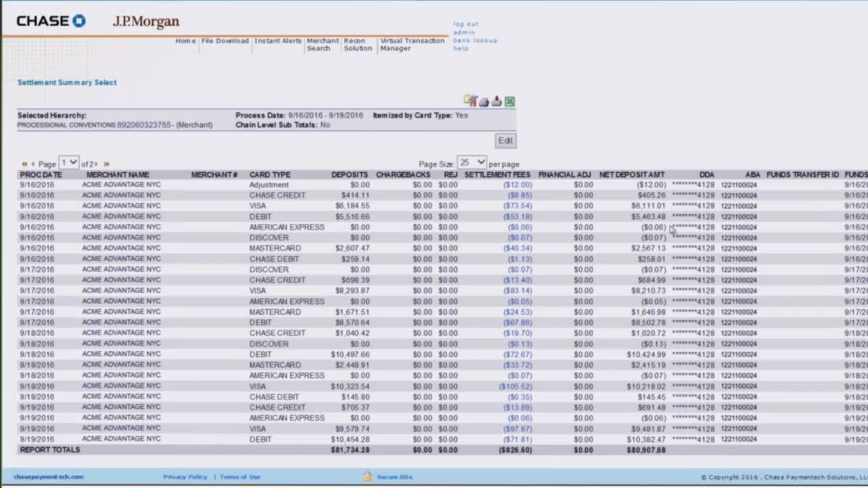Sort by MERCHANT NAME column header

click(x=118, y=175)
